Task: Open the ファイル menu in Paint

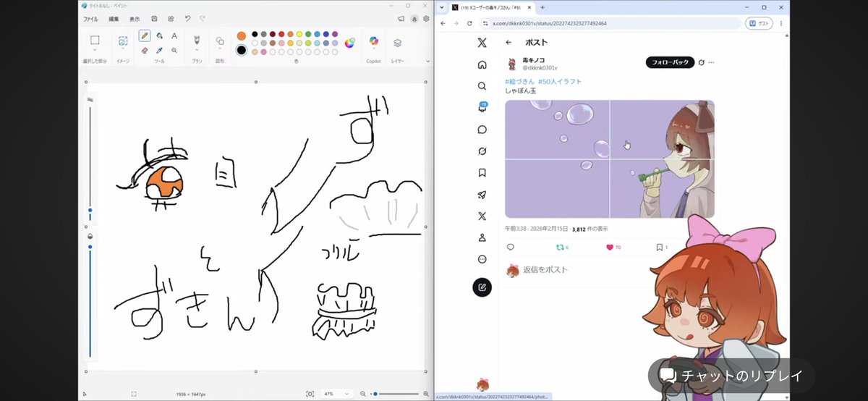Action: pyautogui.click(x=90, y=19)
